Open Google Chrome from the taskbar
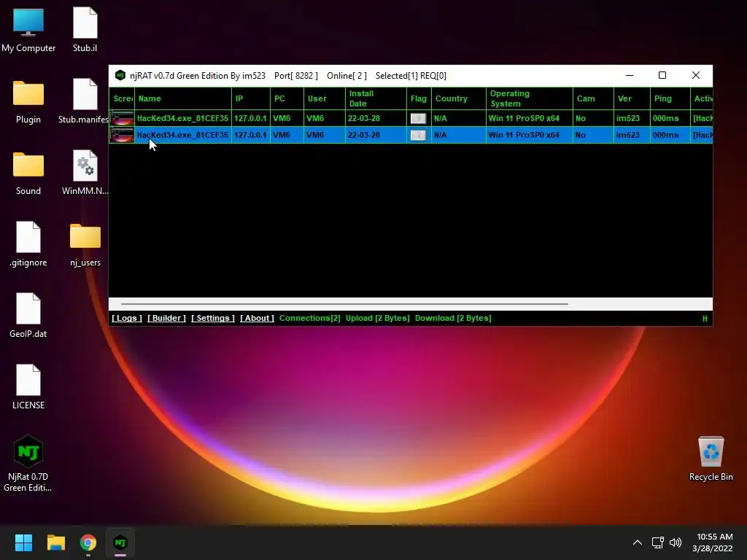The height and width of the screenshot is (560, 747). pos(88,542)
